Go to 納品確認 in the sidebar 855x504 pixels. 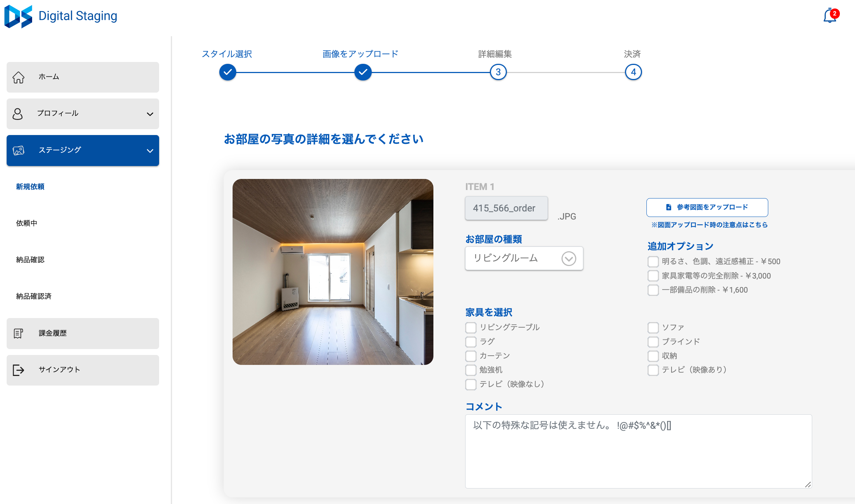tap(30, 260)
